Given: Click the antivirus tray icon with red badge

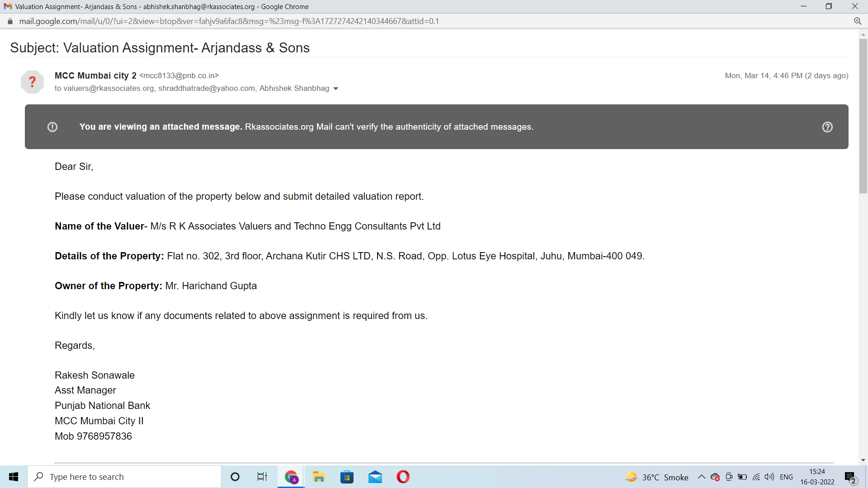Looking at the screenshot, I should coord(715,477).
